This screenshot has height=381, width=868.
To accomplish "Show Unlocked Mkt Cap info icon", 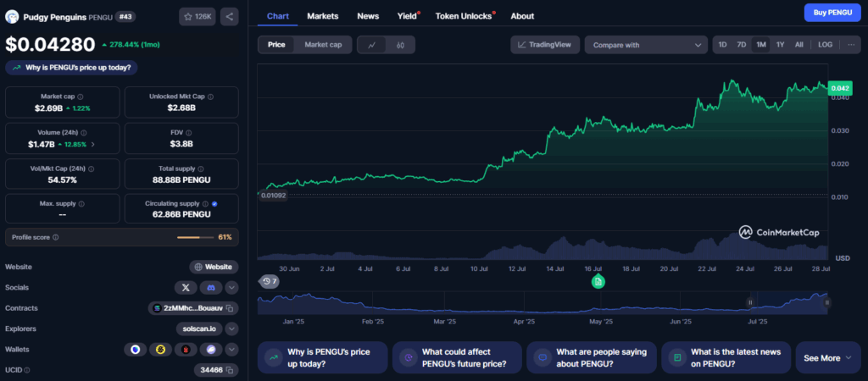I will coord(210,97).
